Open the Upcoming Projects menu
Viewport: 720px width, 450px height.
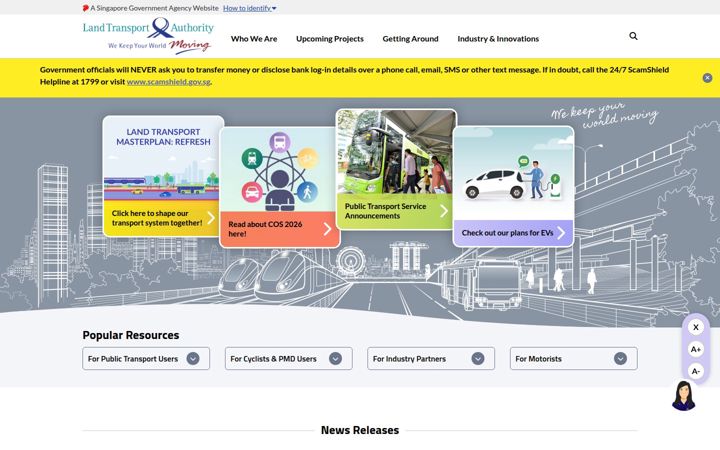tap(330, 39)
